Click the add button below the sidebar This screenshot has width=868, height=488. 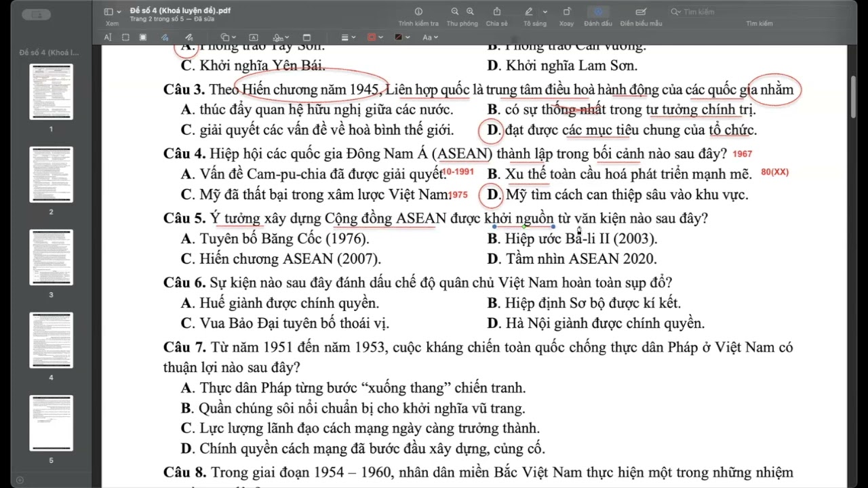[x=20, y=480]
